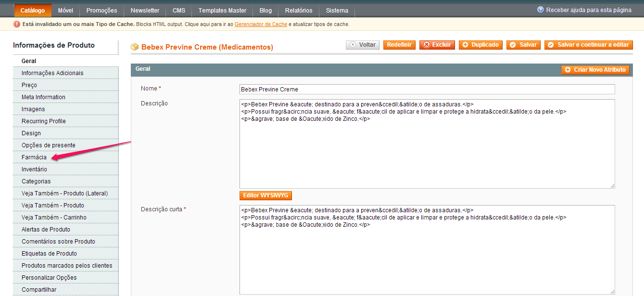The height and width of the screenshot is (296, 644).
Task: Select the Compartilhar tab
Action: [65, 290]
